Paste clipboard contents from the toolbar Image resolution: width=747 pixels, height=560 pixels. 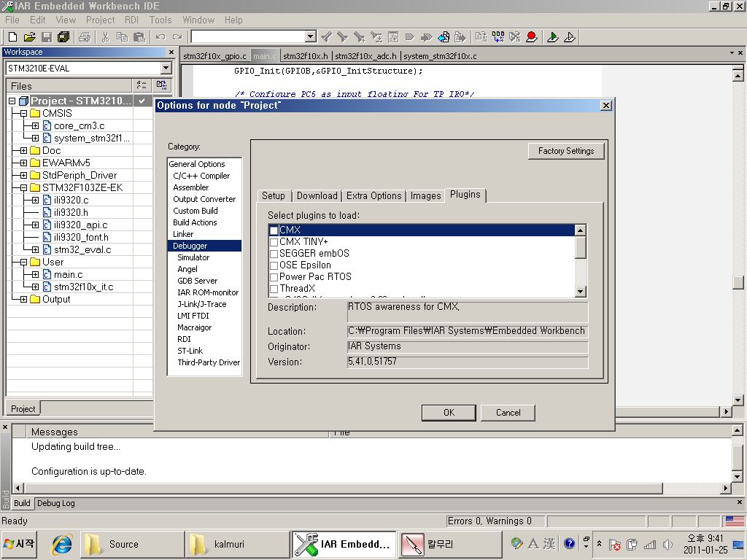(x=139, y=36)
